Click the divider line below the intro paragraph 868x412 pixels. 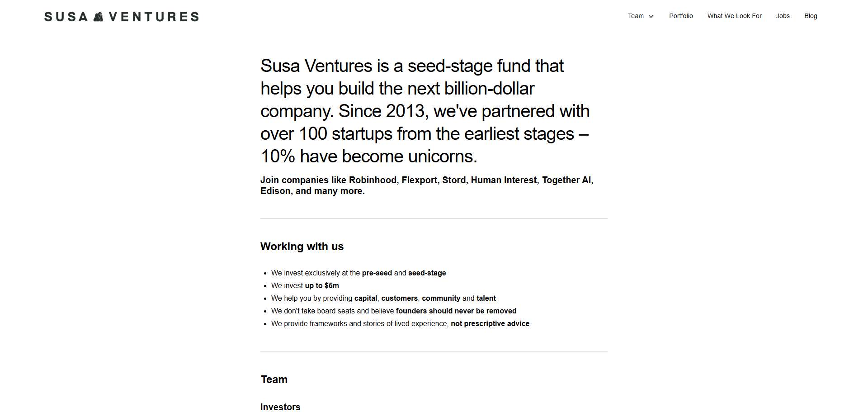coord(434,218)
